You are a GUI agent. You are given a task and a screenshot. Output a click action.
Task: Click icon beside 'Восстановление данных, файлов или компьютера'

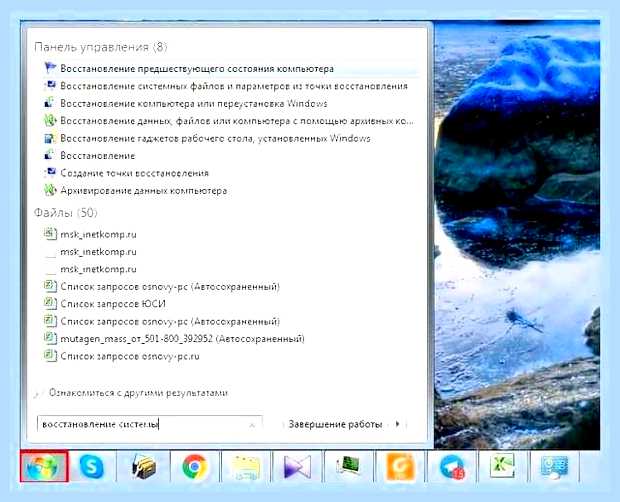[x=49, y=120]
